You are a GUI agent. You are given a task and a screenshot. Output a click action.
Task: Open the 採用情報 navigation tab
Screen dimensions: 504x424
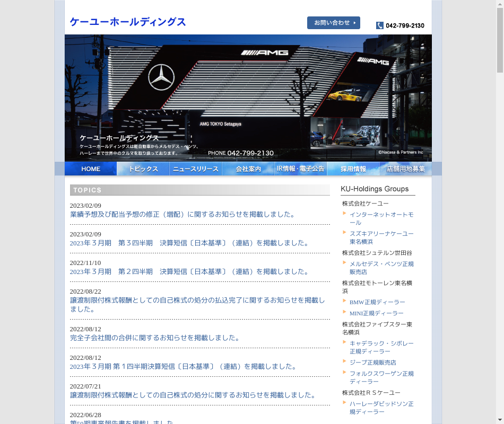[x=353, y=169]
